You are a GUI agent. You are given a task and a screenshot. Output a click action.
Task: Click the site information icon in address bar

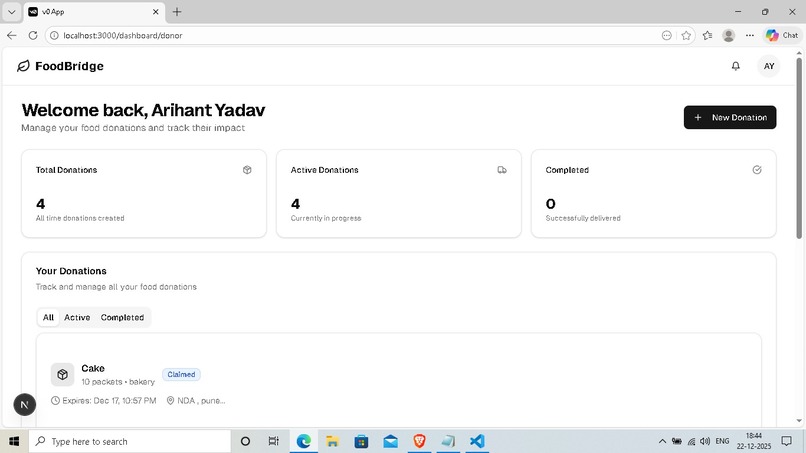[54, 35]
